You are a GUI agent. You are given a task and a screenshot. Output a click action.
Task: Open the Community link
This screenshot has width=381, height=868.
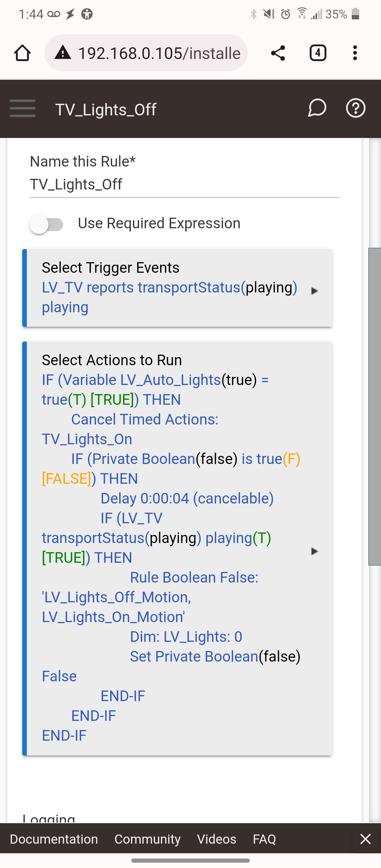147,839
